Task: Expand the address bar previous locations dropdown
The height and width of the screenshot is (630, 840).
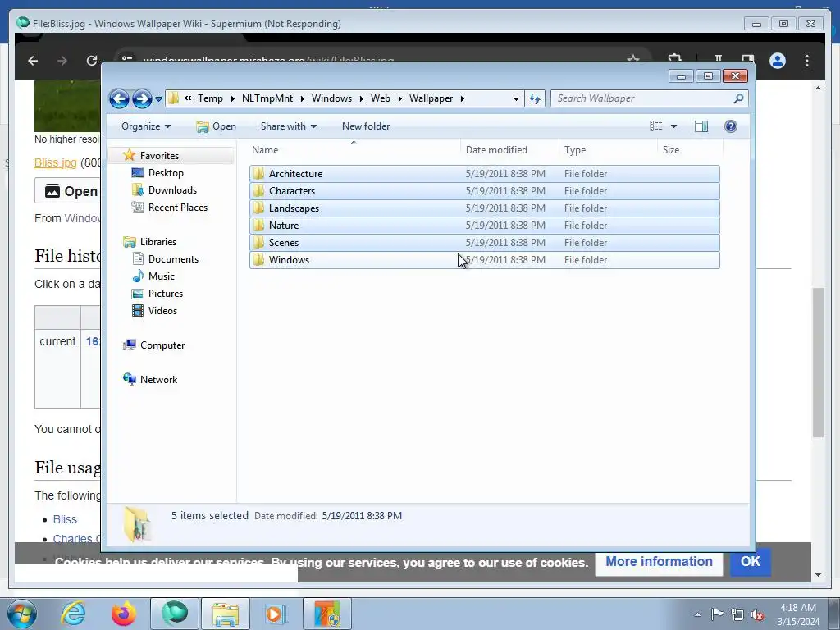Action: (516, 98)
